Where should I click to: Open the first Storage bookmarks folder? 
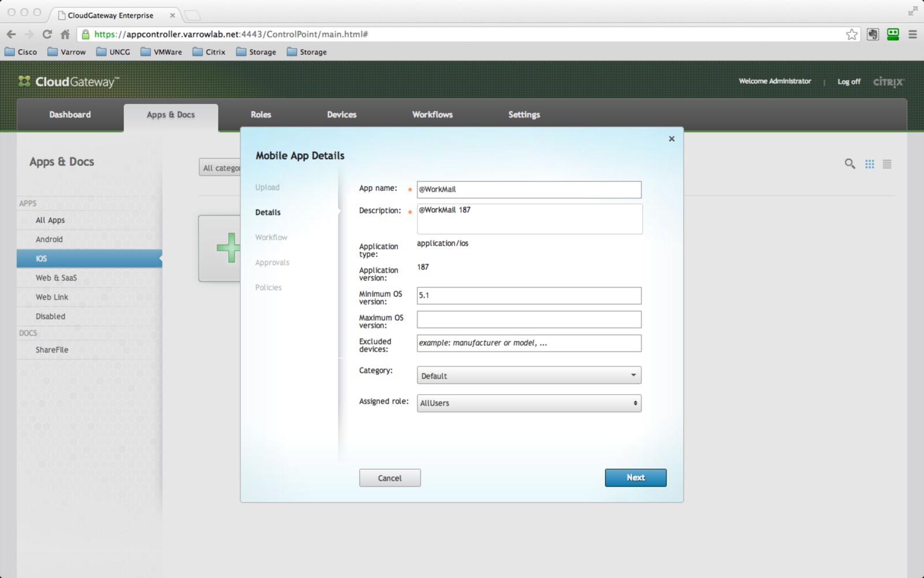256,52
